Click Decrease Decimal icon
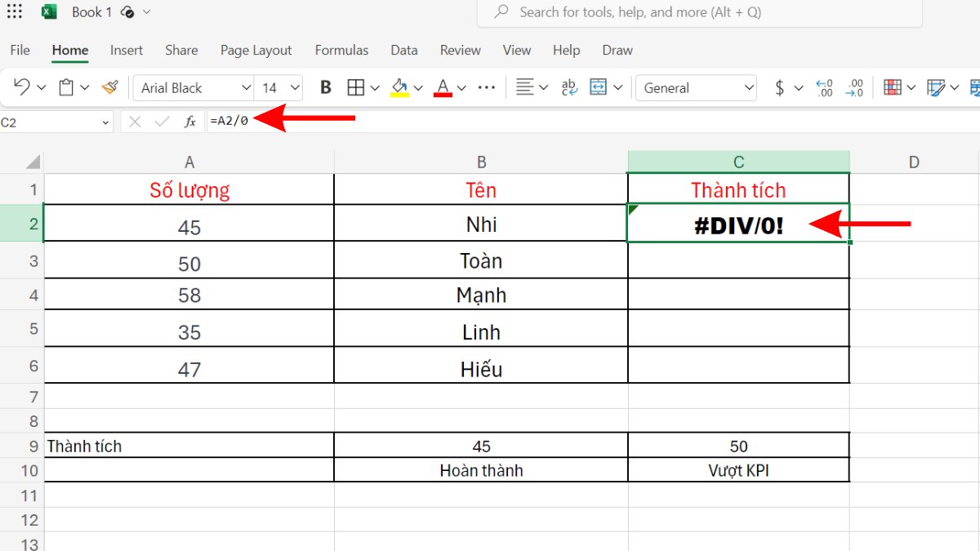Viewport: 980px width, 551px height. point(854,87)
